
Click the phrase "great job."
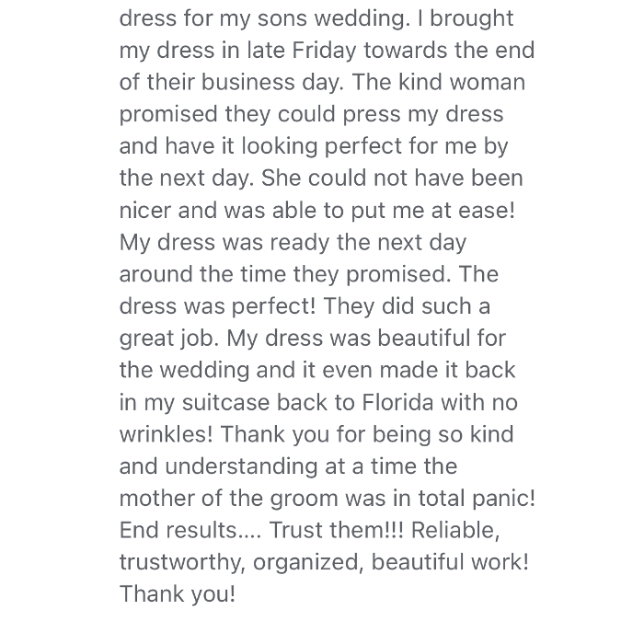pyautogui.click(x=169, y=339)
